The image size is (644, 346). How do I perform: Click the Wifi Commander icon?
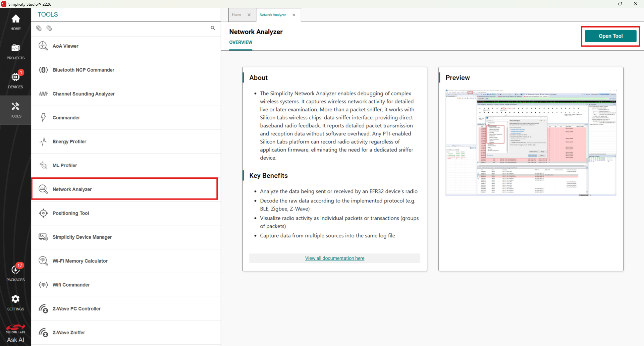[43, 285]
